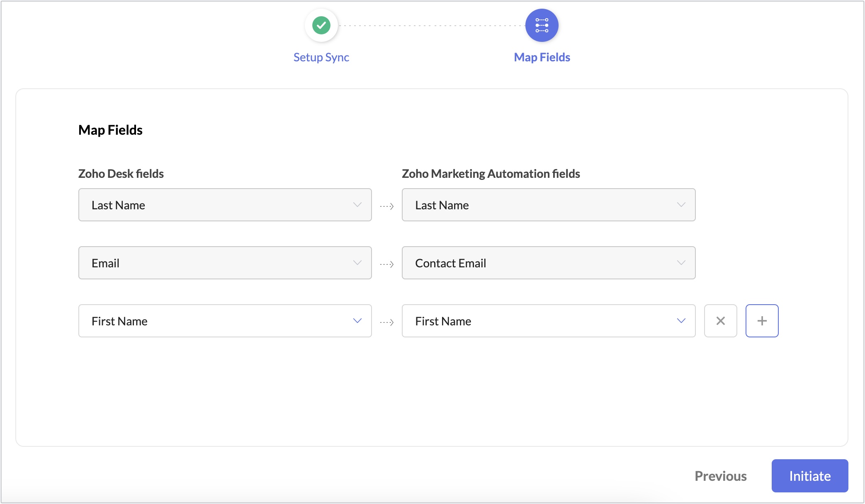Open the Marketing Automation Last Name dropdown
Screen dimensions: 865x504
tap(548, 205)
